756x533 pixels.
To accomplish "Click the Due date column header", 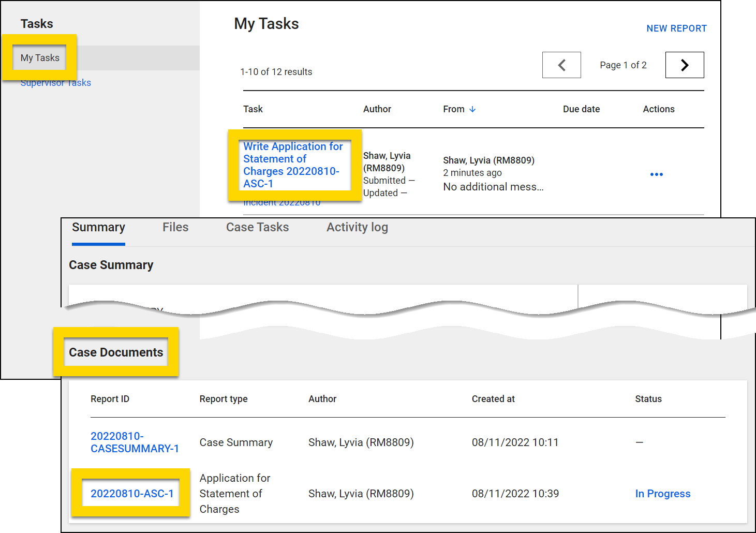I will pyautogui.click(x=581, y=109).
